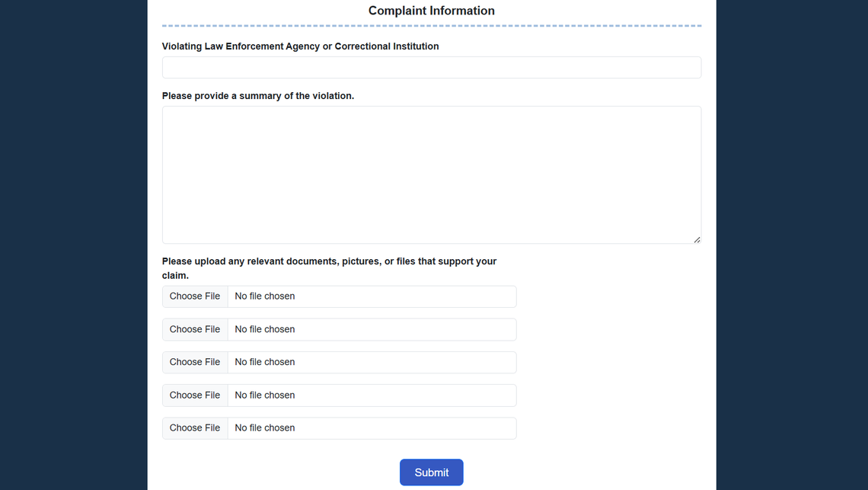
Task: Click the second Choose File button
Action: (x=194, y=328)
